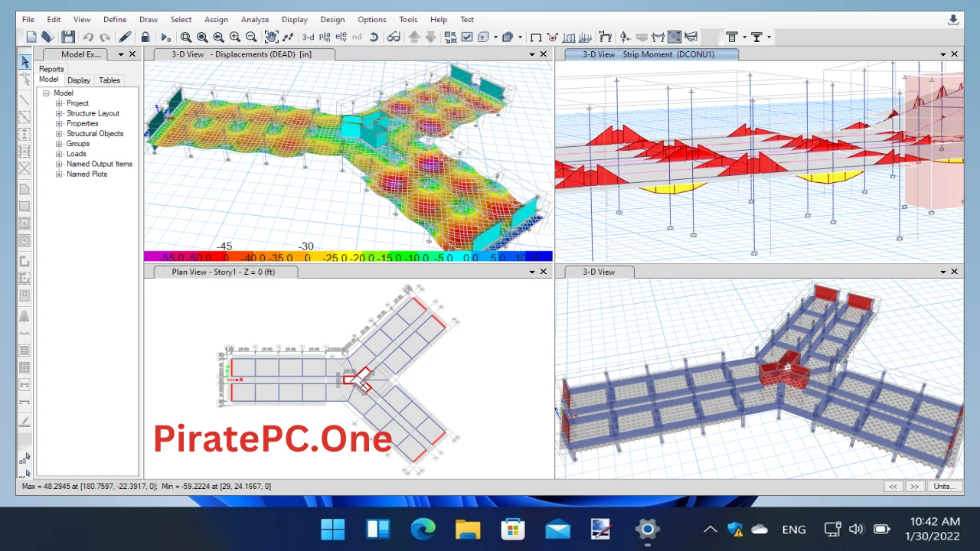Click the pencil refresh-window icon
This screenshot has width=980, height=551.
click(x=125, y=37)
